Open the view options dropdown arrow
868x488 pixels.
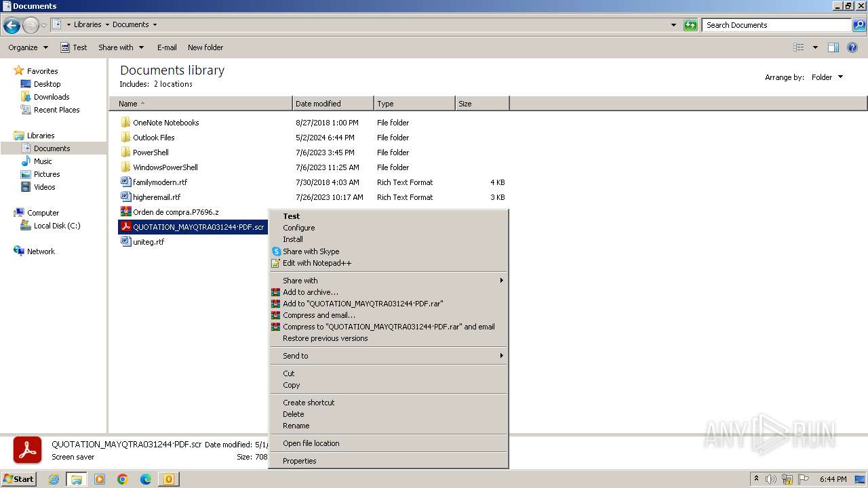pos(815,47)
